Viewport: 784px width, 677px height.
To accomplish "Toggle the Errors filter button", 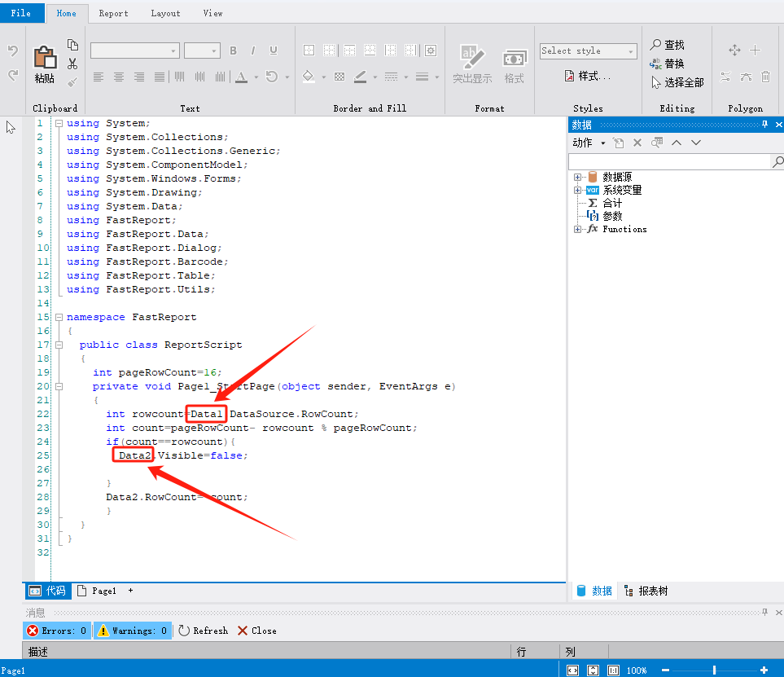I will [56, 631].
